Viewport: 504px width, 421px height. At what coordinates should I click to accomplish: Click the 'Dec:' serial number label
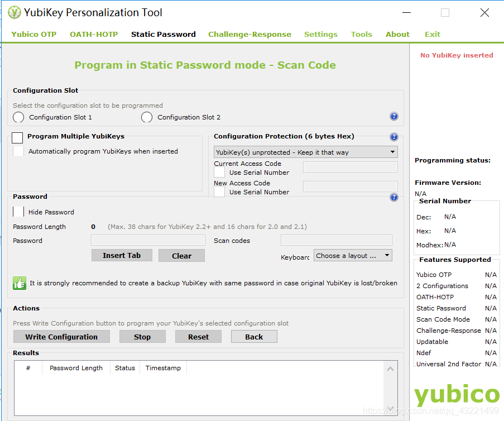[x=424, y=217]
